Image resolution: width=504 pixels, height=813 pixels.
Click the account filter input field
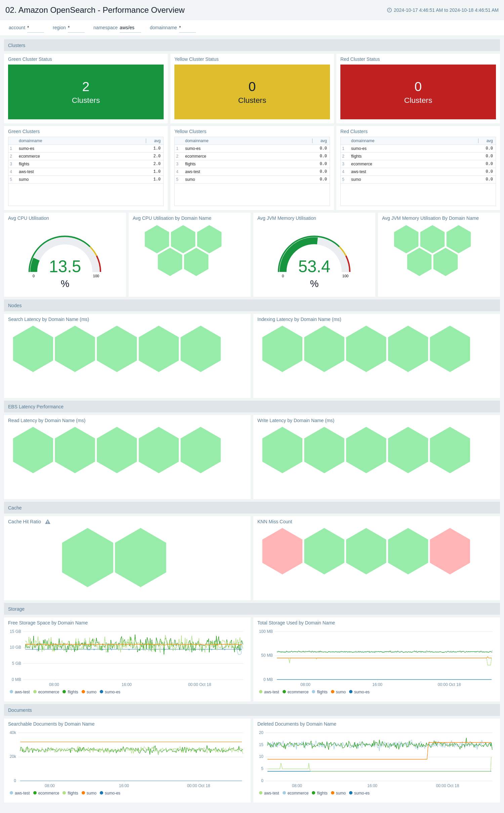coord(35,28)
